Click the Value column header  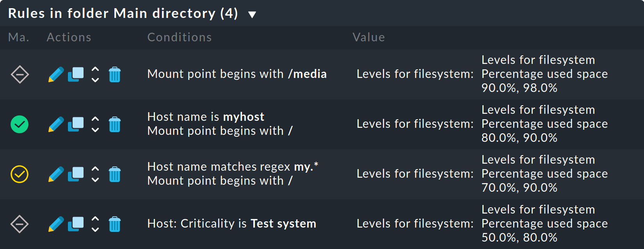pos(368,37)
